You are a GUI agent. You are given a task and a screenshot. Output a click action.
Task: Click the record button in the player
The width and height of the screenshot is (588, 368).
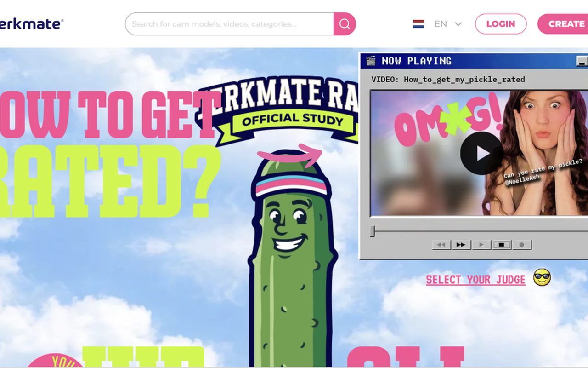pos(521,245)
